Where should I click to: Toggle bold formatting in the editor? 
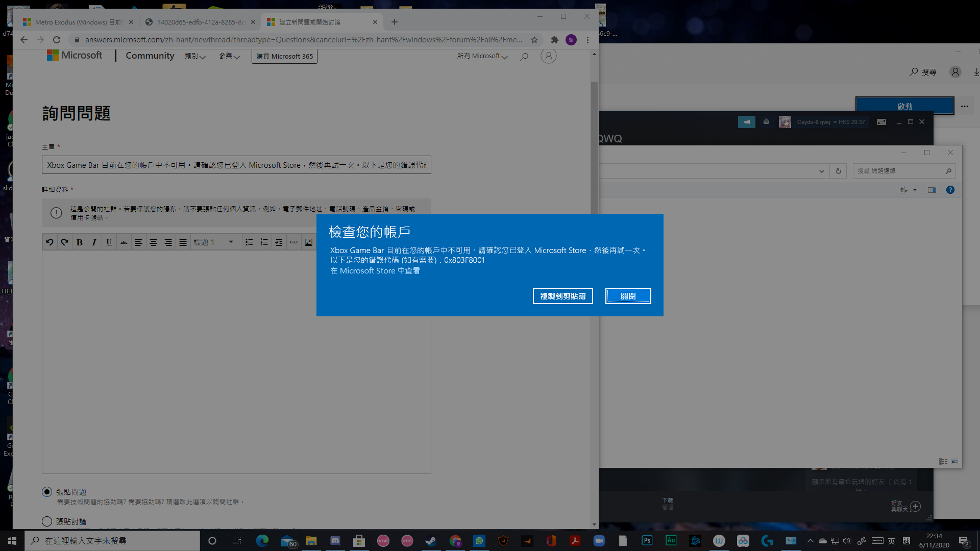click(79, 242)
